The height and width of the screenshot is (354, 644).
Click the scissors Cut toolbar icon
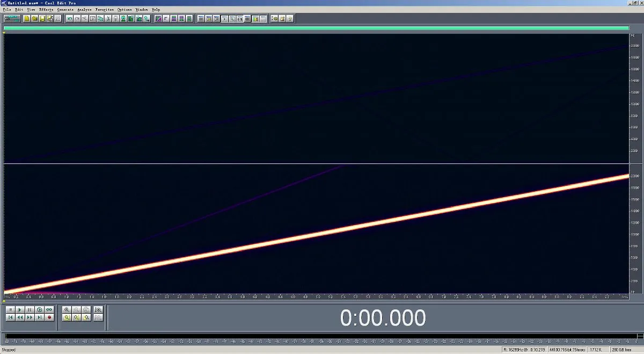click(x=108, y=19)
